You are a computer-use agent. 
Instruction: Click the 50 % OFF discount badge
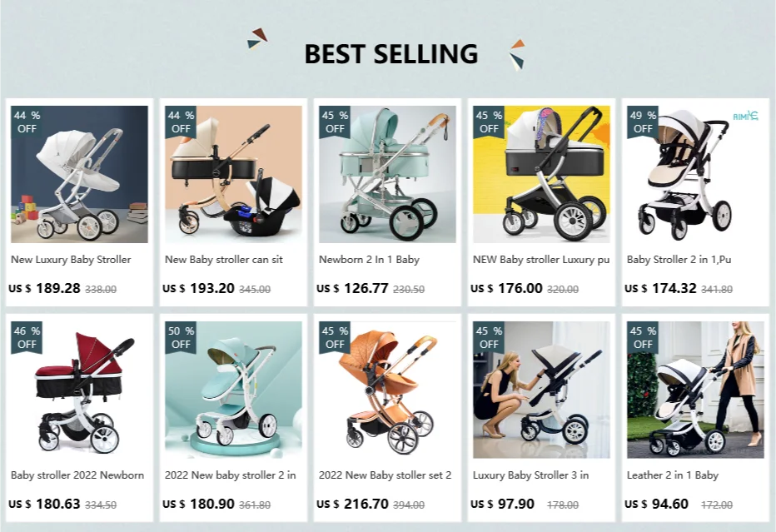coord(181,337)
